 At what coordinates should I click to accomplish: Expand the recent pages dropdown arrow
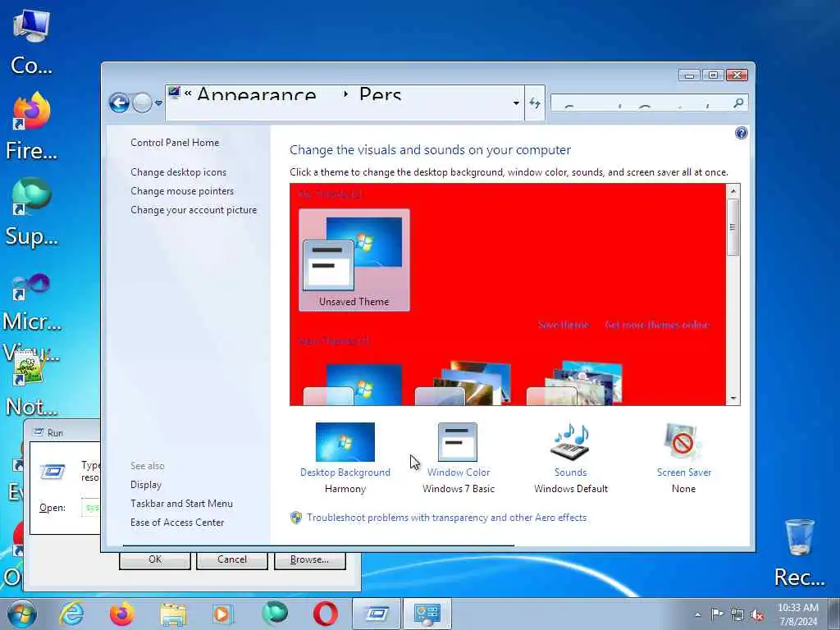point(158,103)
